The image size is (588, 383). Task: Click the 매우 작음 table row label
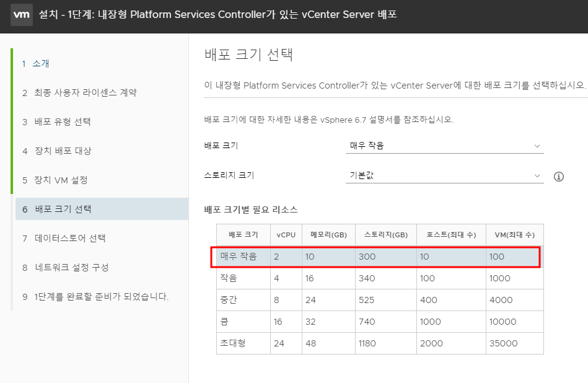point(239,257)
